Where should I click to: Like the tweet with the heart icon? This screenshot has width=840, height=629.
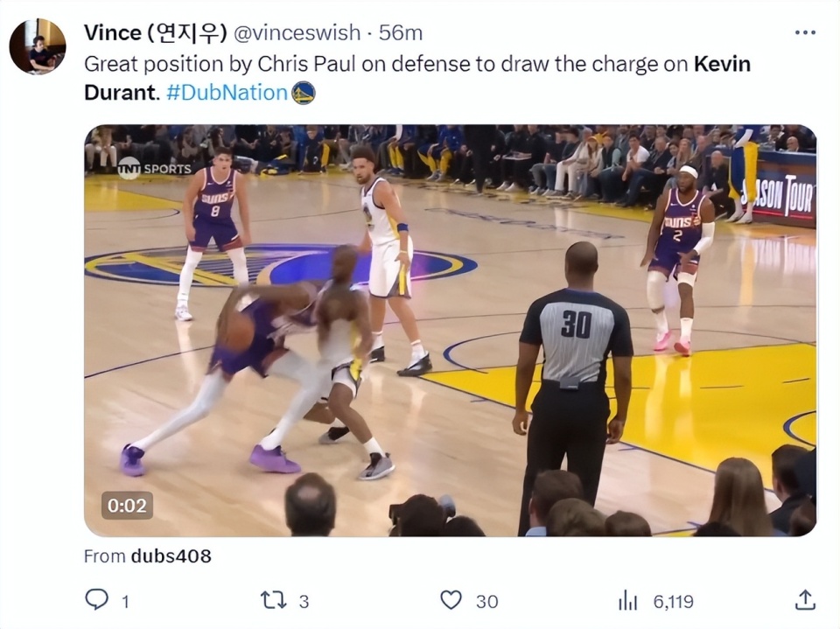tap(451, 600)
